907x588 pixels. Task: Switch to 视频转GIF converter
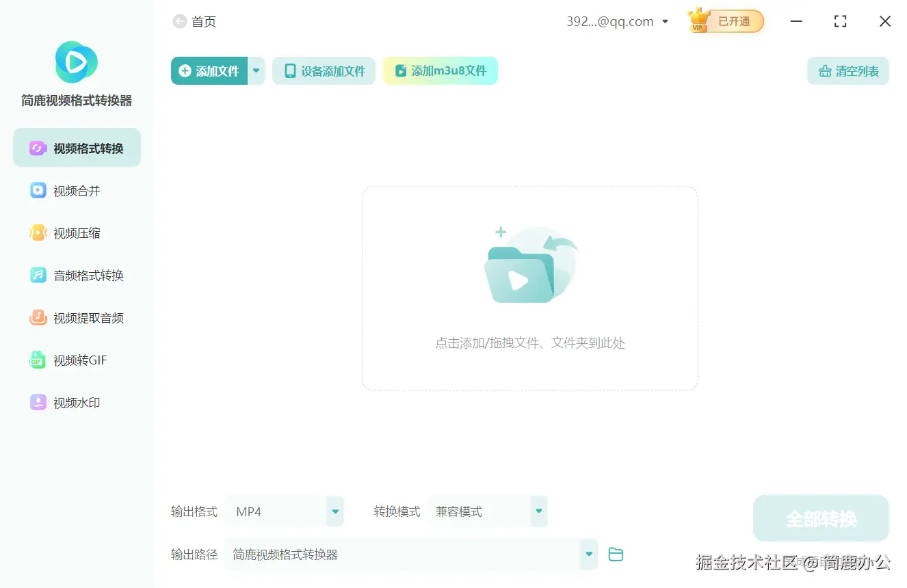[x=75, y=360]
